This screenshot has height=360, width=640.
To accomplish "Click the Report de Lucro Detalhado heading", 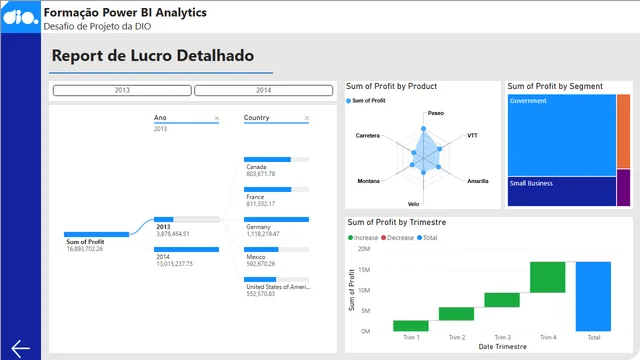I will tap(153, 56).
